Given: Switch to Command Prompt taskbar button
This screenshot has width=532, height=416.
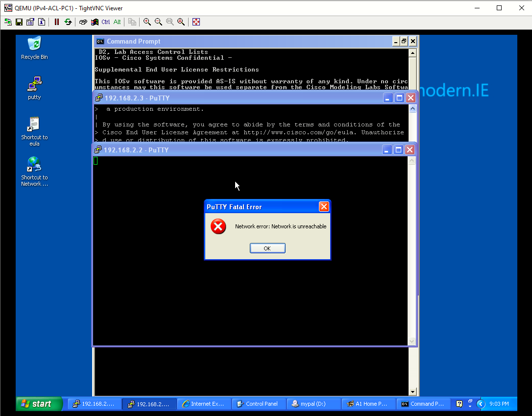Looking at the screenshot, I should 423,404.
